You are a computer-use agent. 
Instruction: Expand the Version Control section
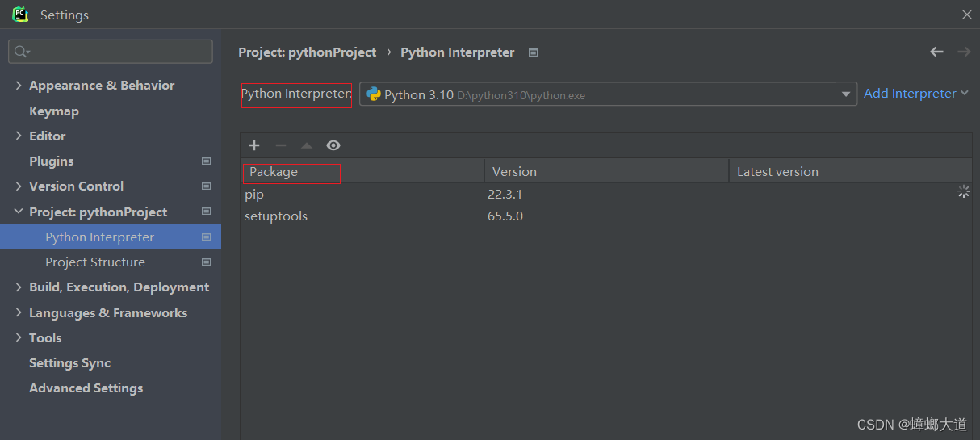19,186
